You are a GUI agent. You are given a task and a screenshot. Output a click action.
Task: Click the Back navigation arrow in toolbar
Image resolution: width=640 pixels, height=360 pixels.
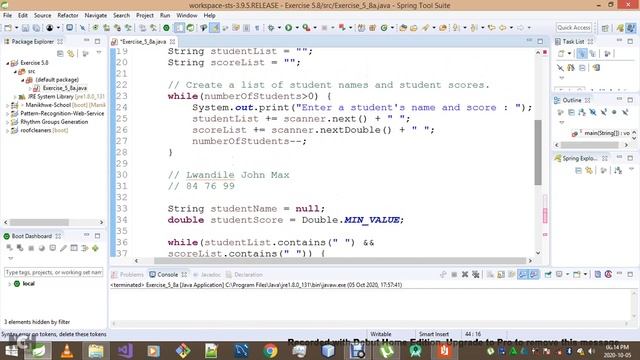click(x=502, y=28)
